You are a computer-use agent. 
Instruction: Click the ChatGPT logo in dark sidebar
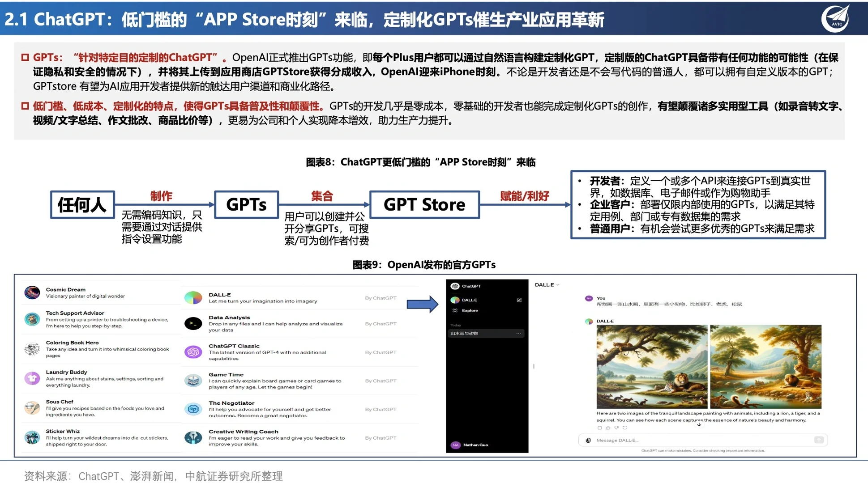pos(455,286)
